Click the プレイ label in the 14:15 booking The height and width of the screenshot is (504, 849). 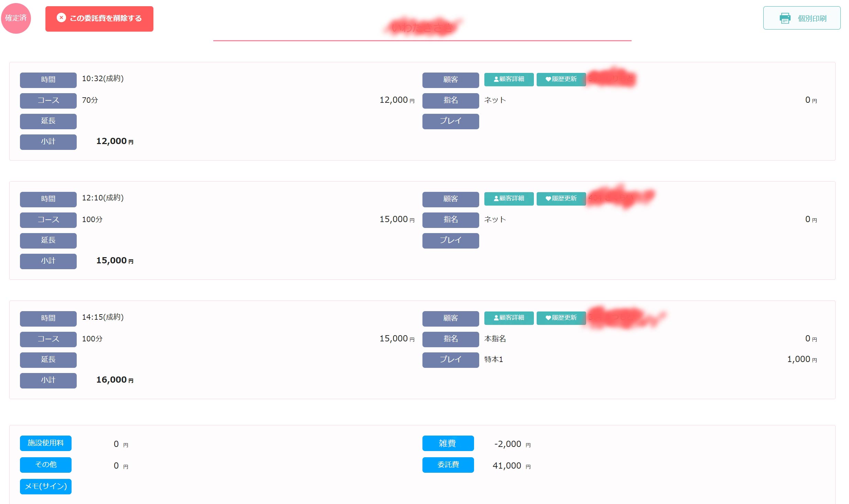point(451,360)
